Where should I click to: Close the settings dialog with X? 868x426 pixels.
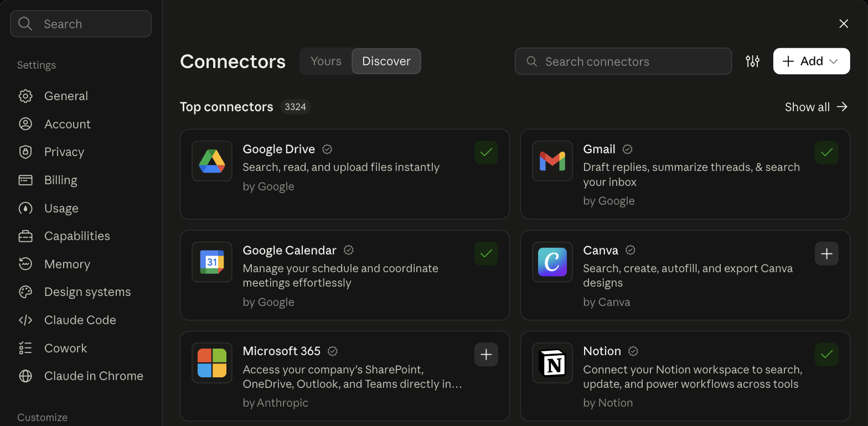844,24
